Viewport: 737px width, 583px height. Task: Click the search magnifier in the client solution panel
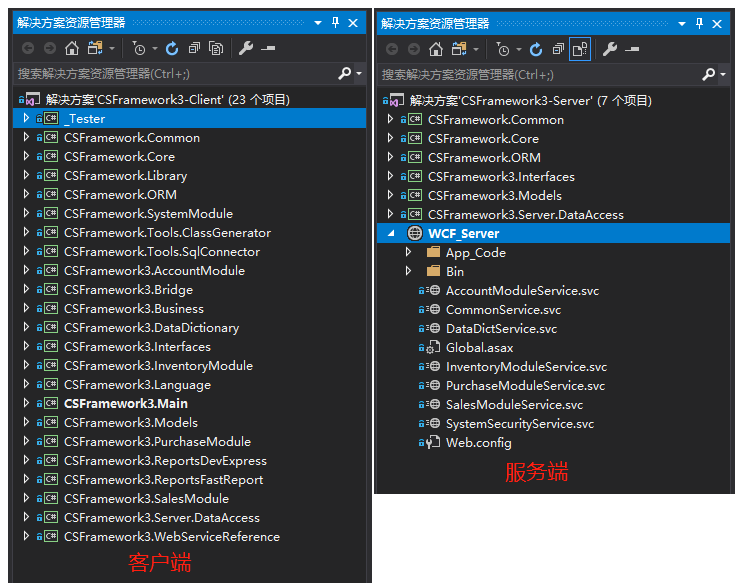click(345, 73)
